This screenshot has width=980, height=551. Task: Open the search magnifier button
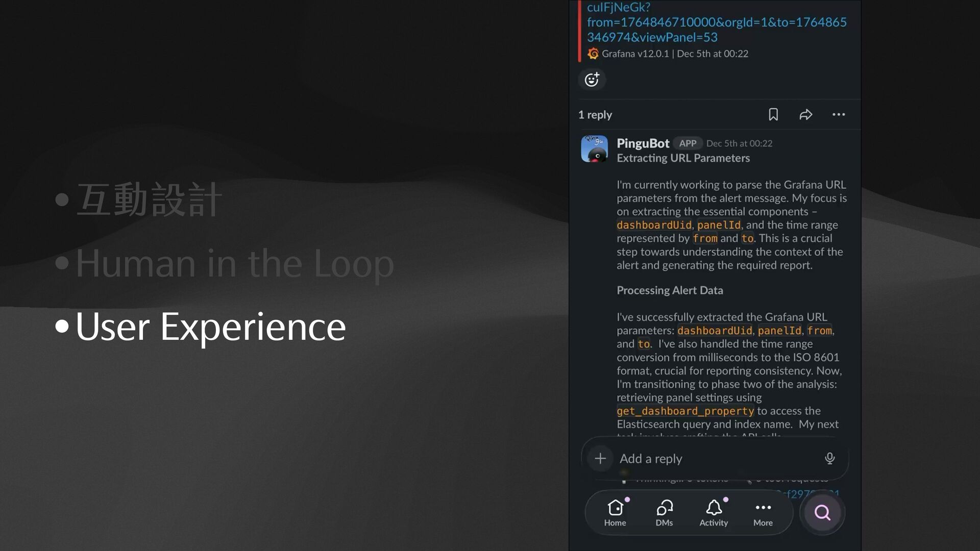pos(822,512)
